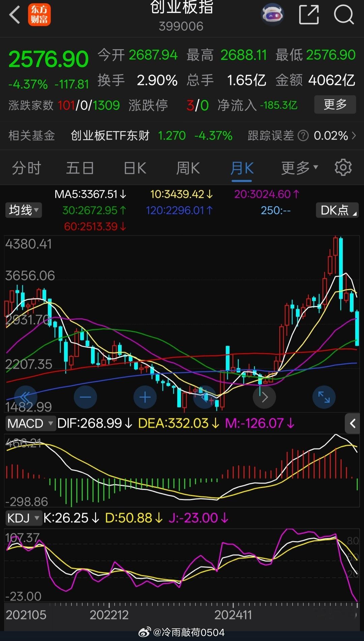The image size is (364, 641).
Task: Open the search magnifier icon
Action: point(344,14)
